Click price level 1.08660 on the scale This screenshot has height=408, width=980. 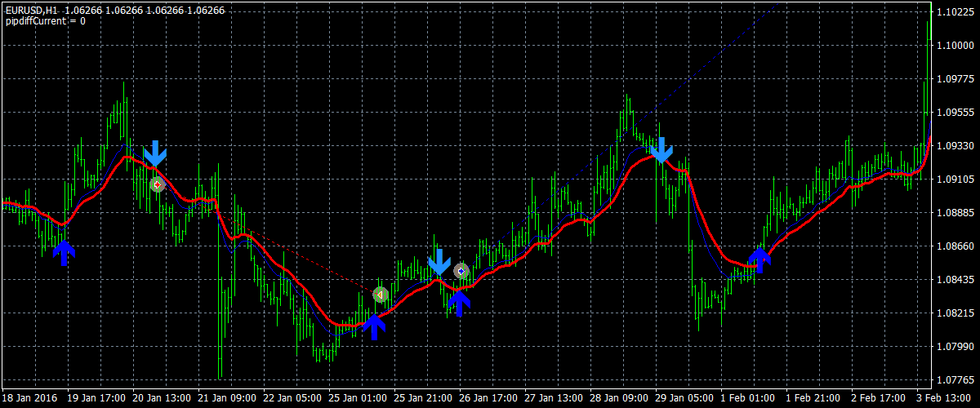(x=957, y=246)
